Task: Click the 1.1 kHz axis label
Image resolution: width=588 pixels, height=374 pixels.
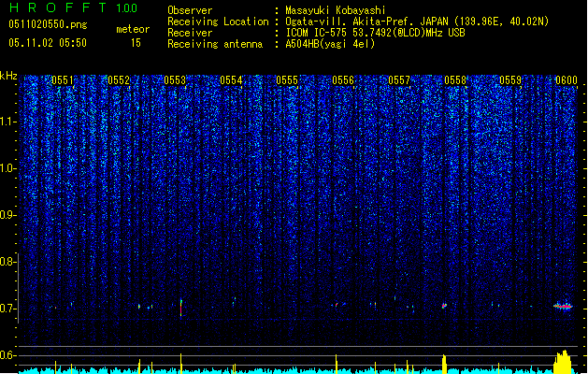Action: coord(8,122)
